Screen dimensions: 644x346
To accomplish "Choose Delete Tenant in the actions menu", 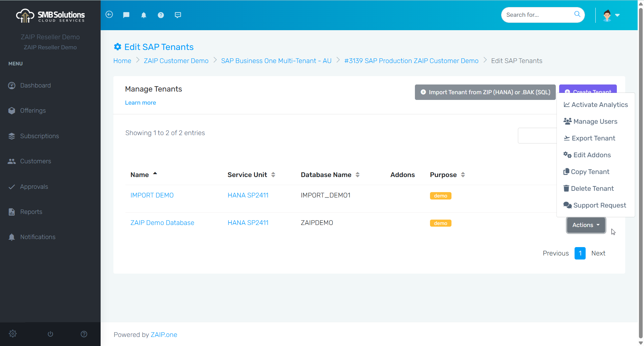I will tap(592, 188).
